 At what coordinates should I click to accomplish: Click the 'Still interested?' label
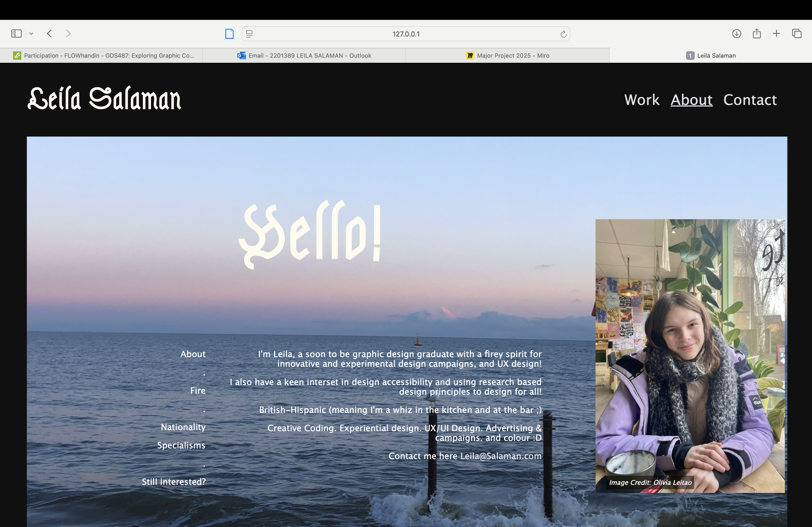coord(174,482)
